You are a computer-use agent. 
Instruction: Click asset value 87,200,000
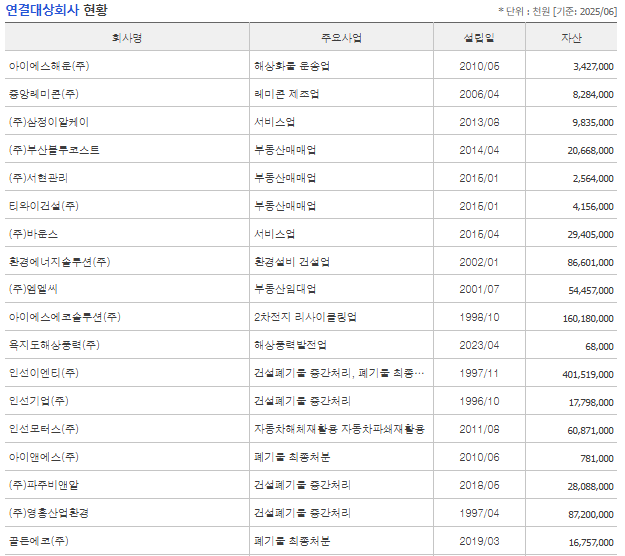click(591, 514)
